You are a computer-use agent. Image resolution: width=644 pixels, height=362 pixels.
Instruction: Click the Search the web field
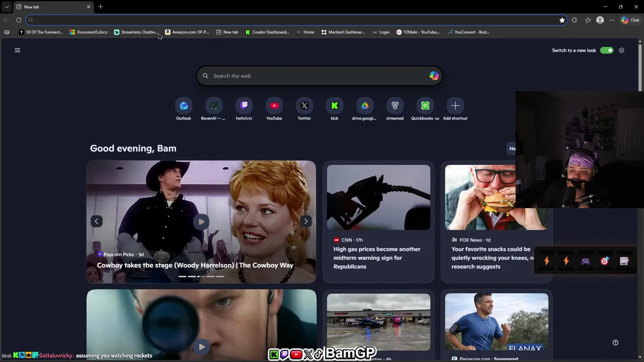[319, 76]
